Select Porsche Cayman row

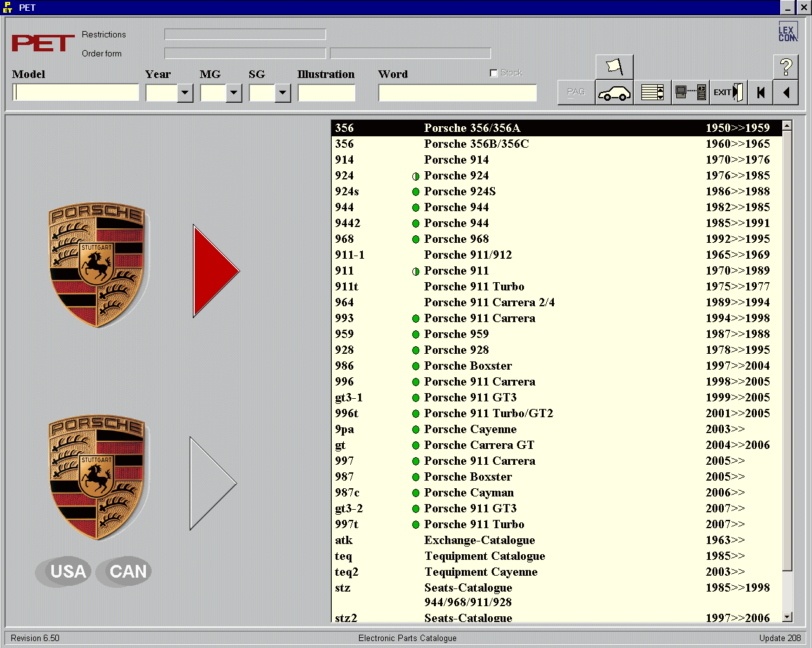(556, 493)
